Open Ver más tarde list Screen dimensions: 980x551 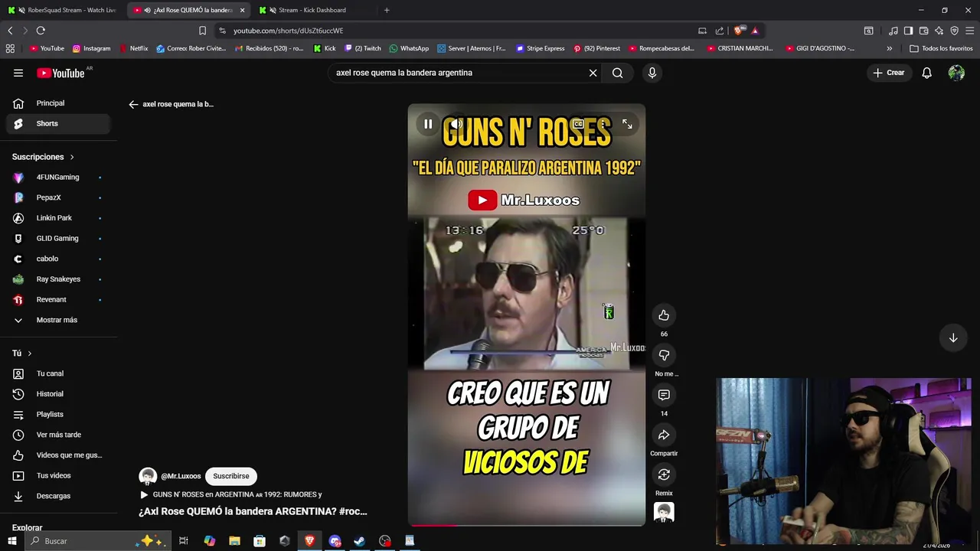tap(59, 435)
